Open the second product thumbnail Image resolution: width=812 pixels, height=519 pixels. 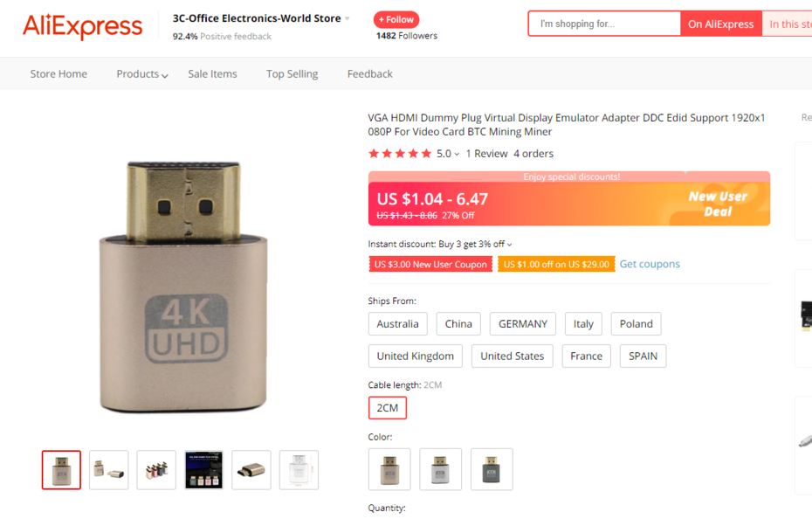coord(109,470)
